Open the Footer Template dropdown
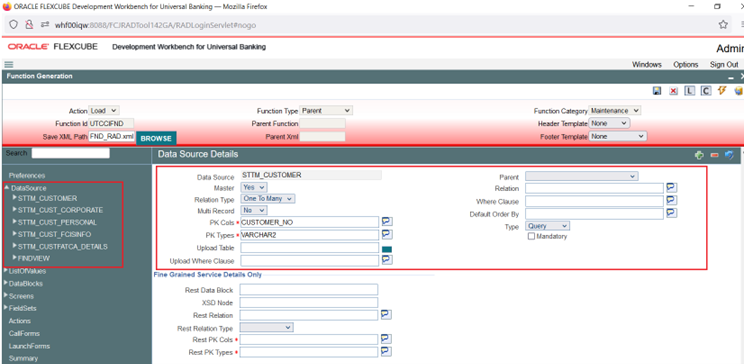 click(x=618, y=136)
